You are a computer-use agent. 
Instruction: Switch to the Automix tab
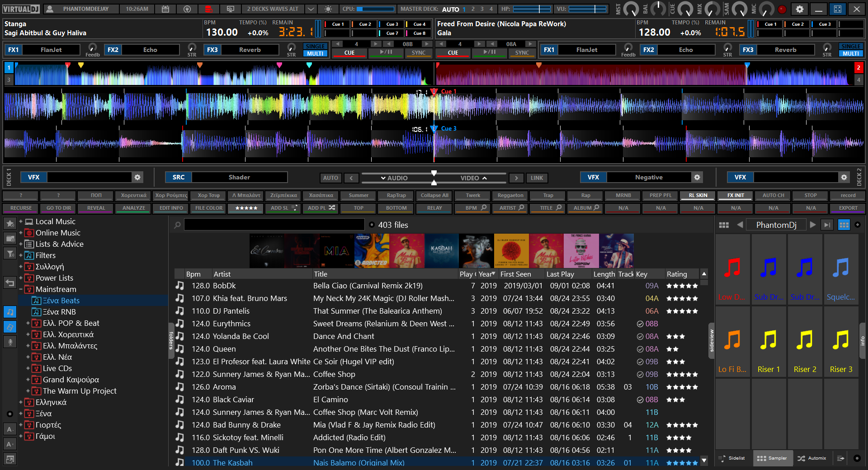click(x=812, y=458)
